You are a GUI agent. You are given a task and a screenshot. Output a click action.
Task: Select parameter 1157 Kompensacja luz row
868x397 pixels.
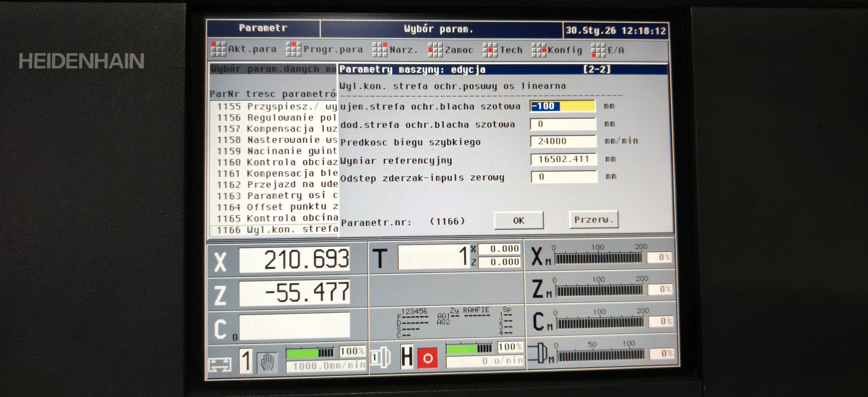coord(274,129)
